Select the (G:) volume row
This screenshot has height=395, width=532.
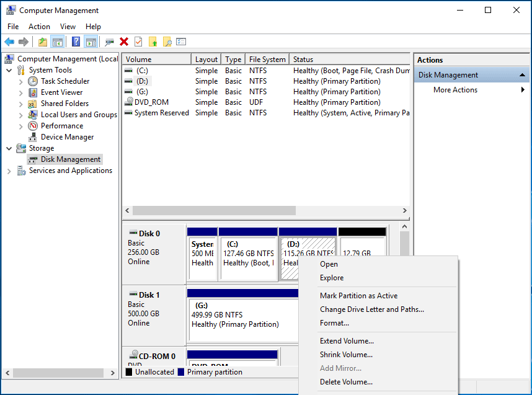point(266,92)
